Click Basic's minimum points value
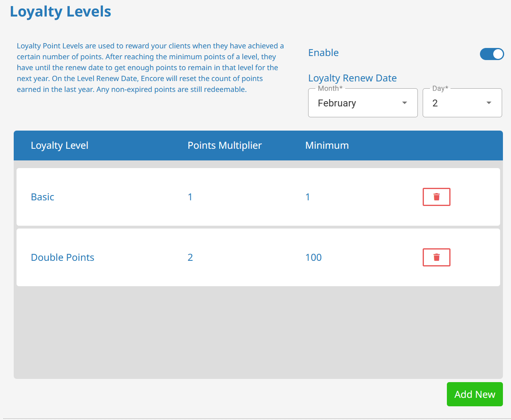The image size is (511, 420). click(x=308, y=197)
